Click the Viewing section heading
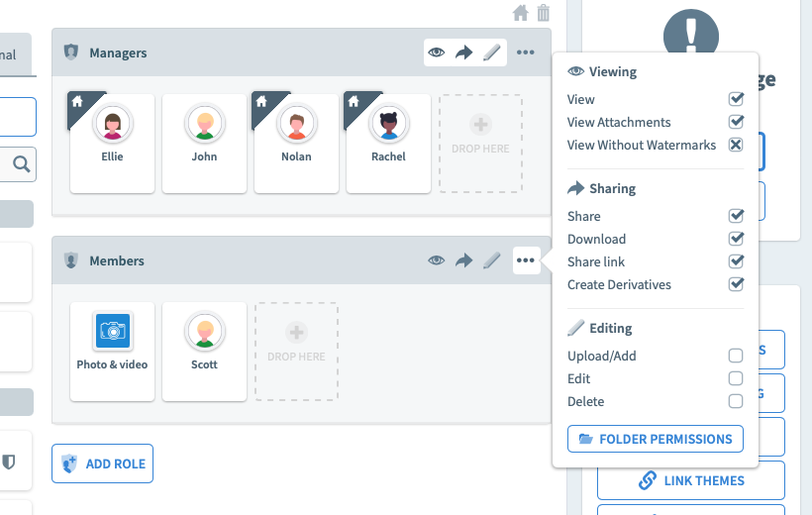The image size is (812, 515). (x=613, y=71)
